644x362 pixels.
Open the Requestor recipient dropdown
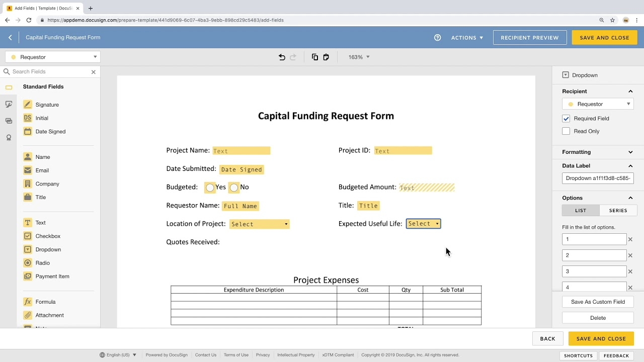(x=598, y=104)
